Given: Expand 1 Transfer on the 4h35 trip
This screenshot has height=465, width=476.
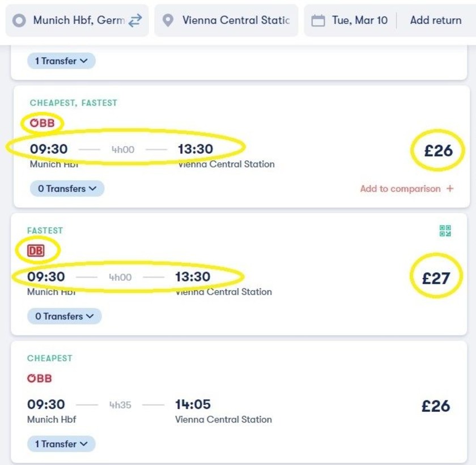Looking at the screenshot, I should [61, 444].
